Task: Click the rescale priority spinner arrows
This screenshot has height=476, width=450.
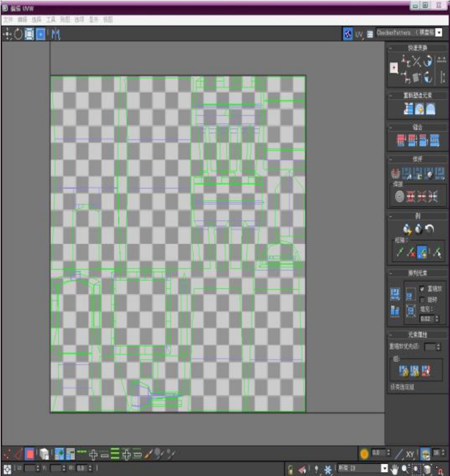Action: tap(438, 347)
